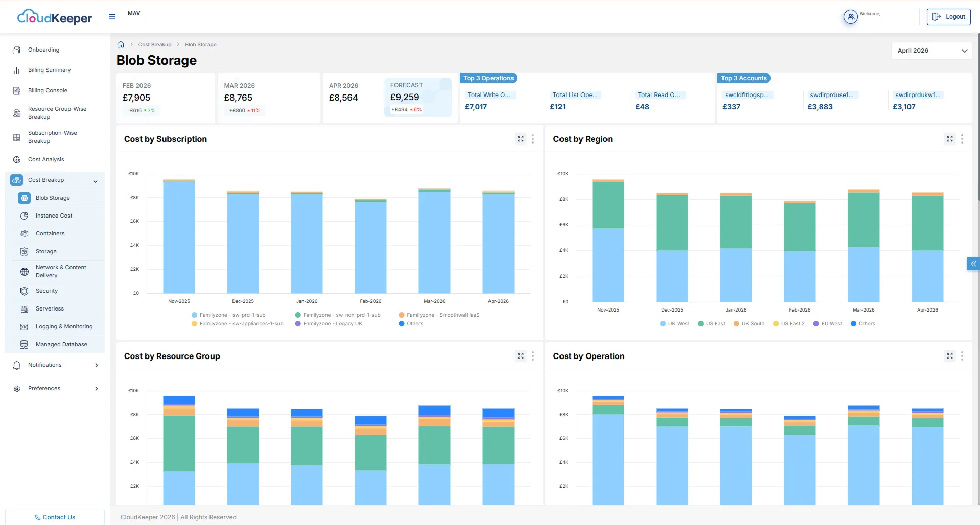Click the Logout button
The width and height of the screenshot is (980, 525).
(949, 17)
